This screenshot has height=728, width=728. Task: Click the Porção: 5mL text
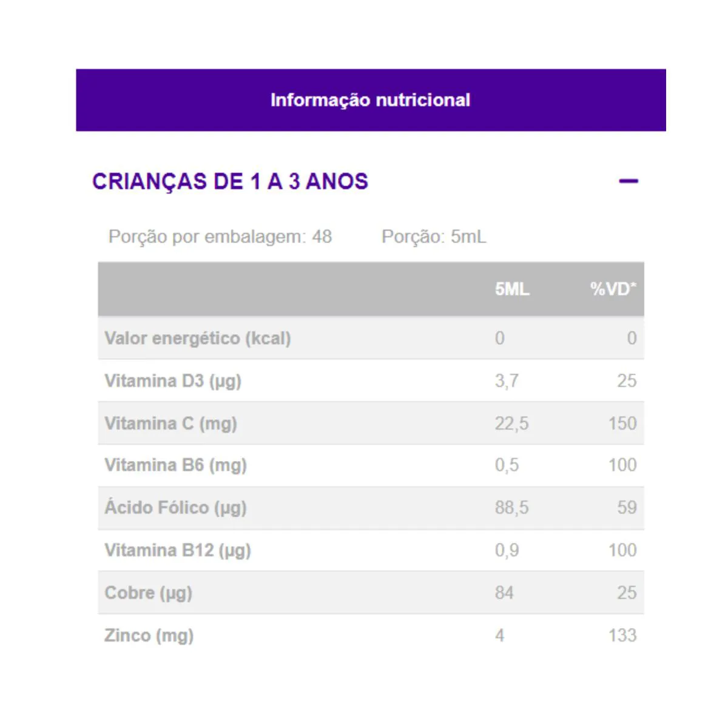pyautogui.click(x=434, y=237)
